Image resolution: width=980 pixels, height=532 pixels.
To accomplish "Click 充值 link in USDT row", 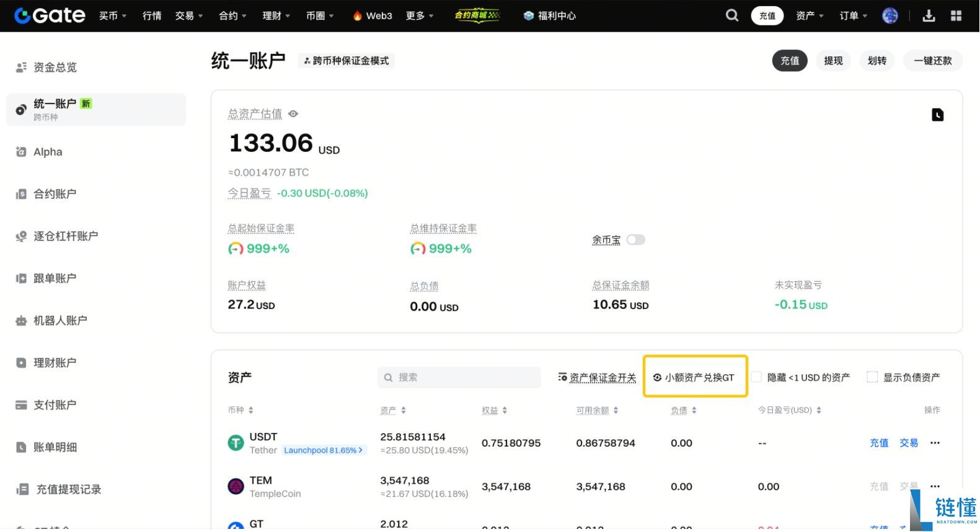I will coord(879,443).
